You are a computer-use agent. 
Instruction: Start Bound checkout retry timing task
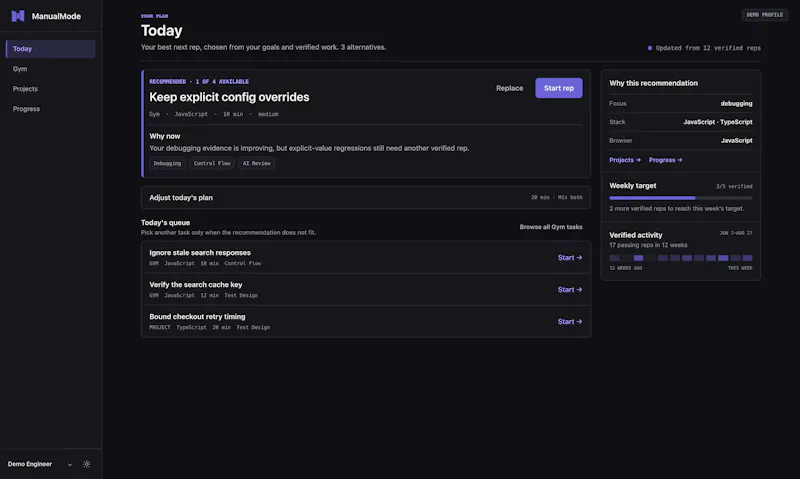(x=569, y=322)
